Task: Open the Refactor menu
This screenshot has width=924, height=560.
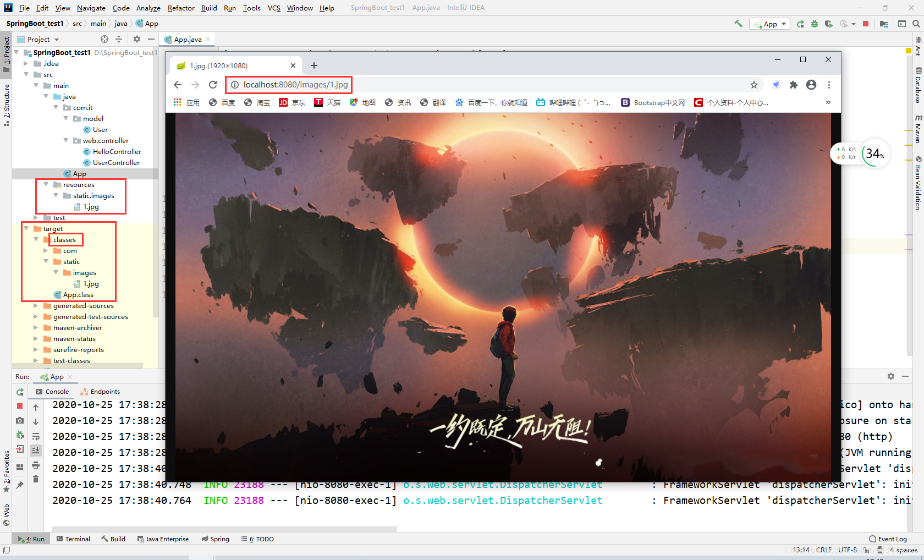Action: coord(181,8)
